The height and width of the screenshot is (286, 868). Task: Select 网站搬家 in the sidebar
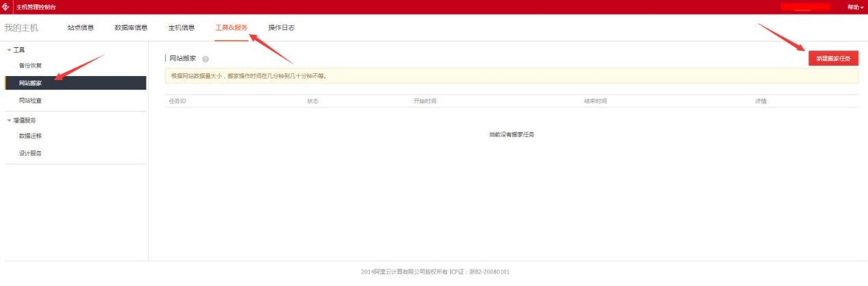click(x=31, y=83)
